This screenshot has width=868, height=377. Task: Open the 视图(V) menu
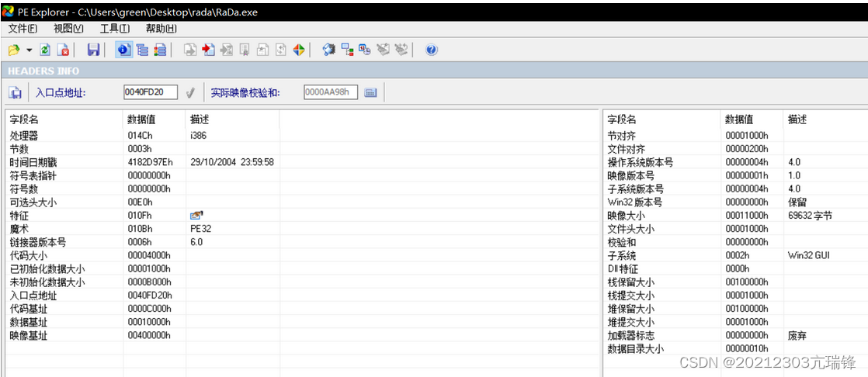(x=68, y=29)
